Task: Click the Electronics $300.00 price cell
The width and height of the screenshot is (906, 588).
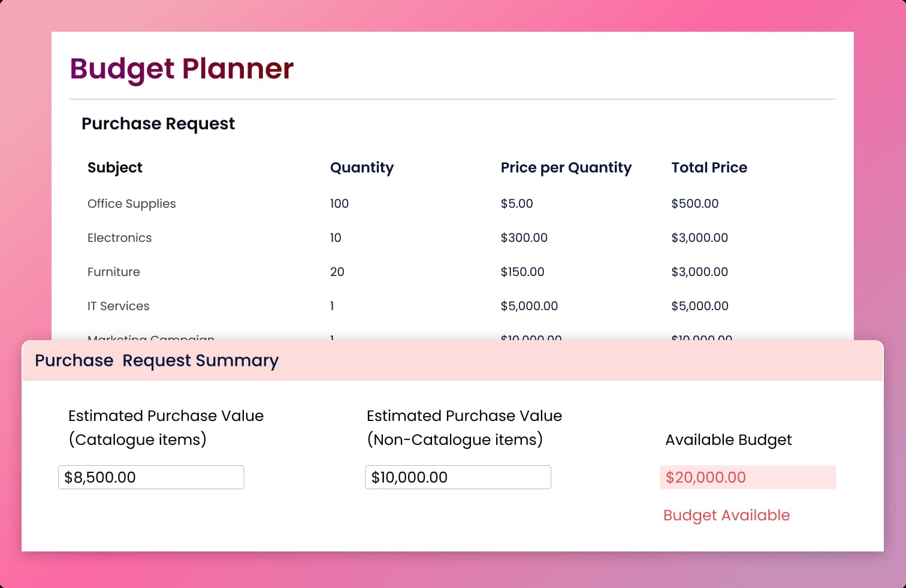Action: [524, 238]
